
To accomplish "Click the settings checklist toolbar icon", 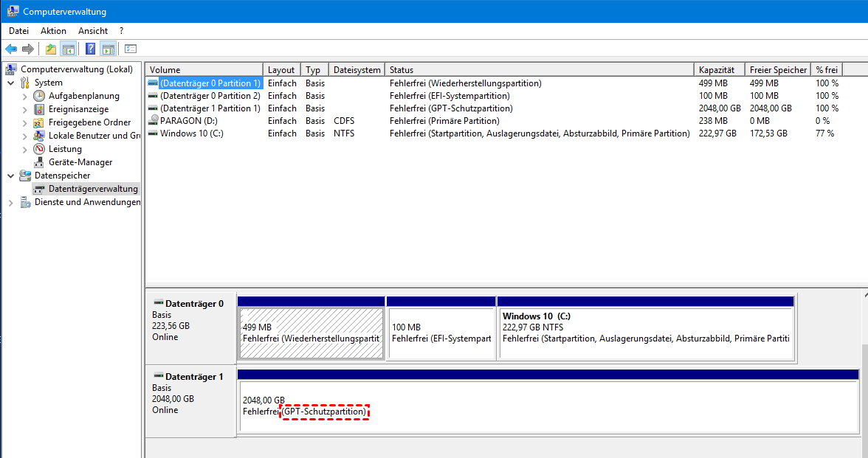I will [131, 49].
